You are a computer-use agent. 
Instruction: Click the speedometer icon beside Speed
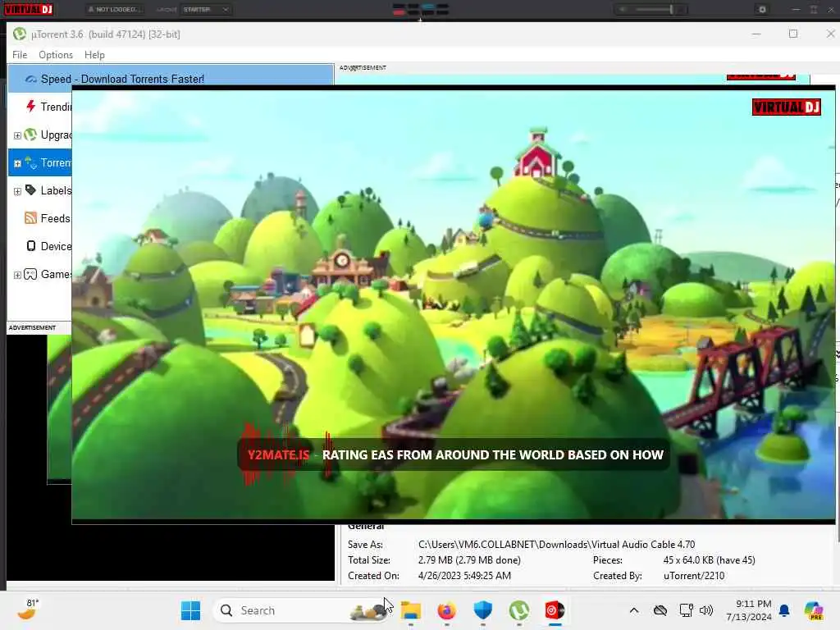click(31, 79)
